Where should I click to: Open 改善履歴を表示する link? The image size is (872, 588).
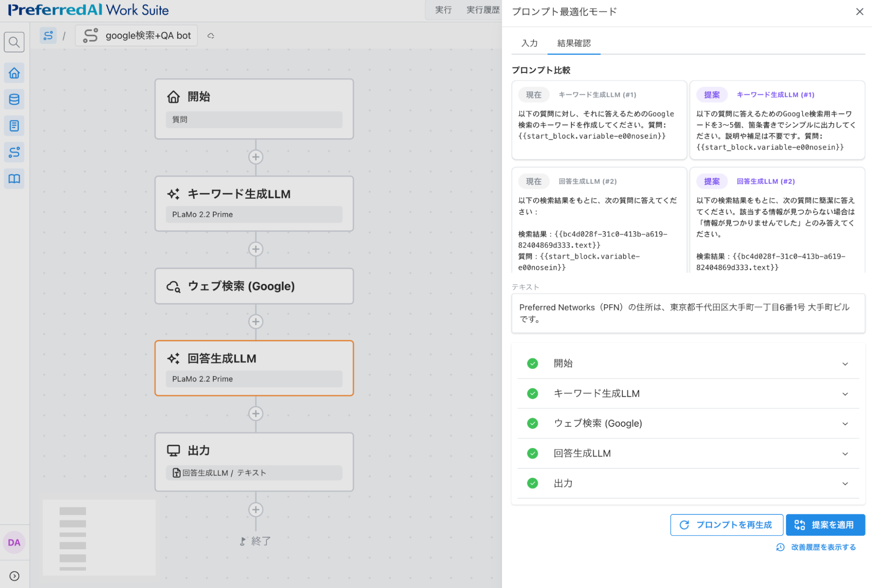click(817, 547)
